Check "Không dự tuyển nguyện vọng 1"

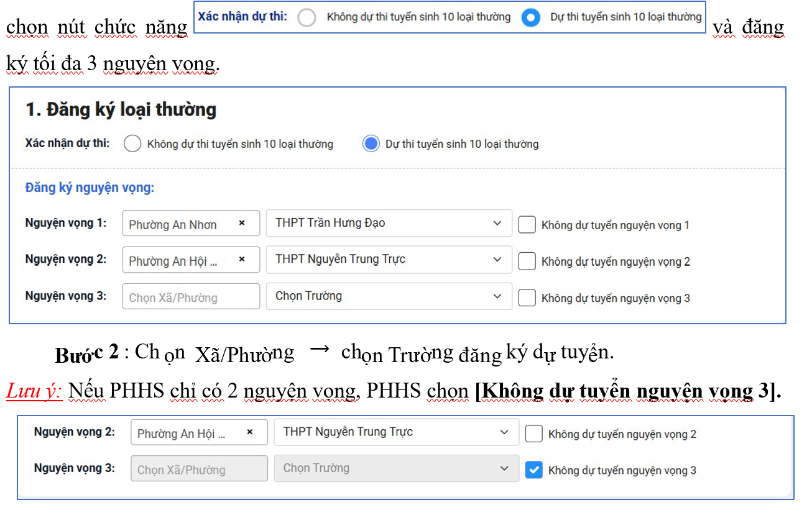[527, 224]
